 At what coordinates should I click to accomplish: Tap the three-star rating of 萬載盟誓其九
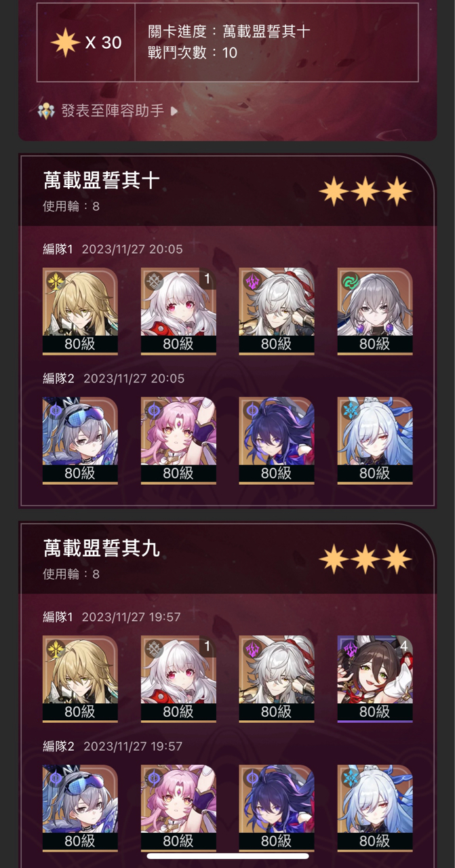pos(365,559)
